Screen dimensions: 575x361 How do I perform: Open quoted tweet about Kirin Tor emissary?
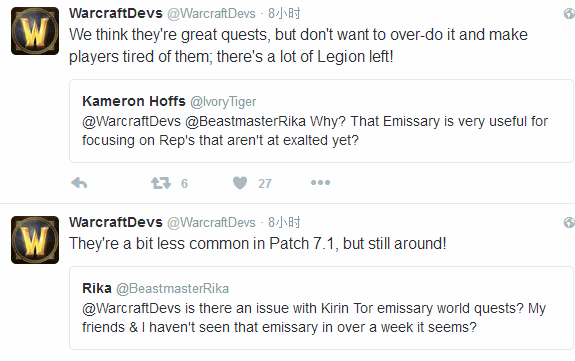(x=321, y=308)
